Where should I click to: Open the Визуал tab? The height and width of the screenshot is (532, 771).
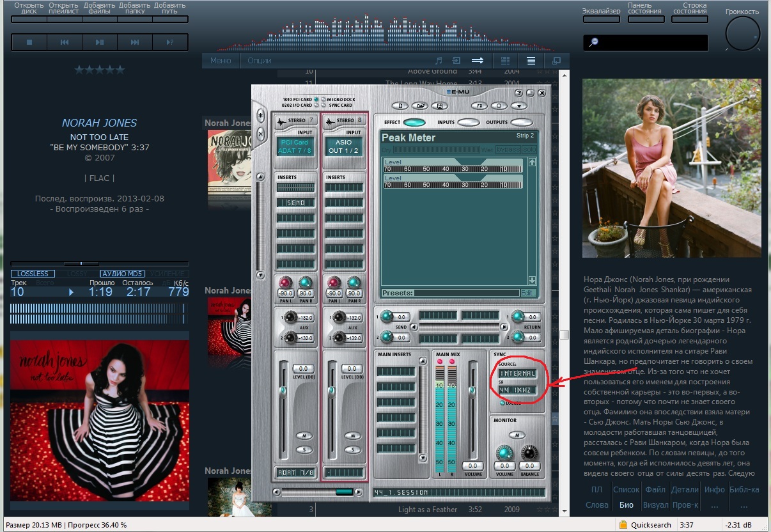pos(655,505)
